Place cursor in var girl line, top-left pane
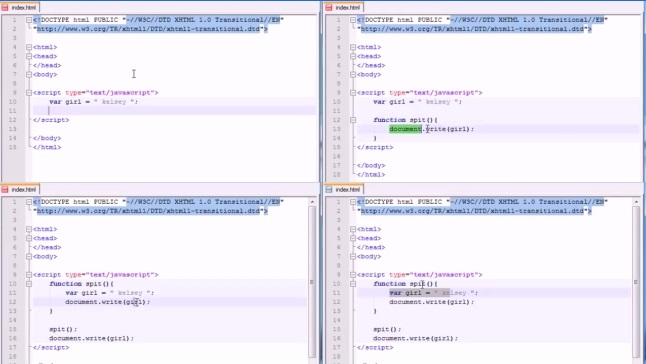The image size is (646, 364). click(94, 102)
